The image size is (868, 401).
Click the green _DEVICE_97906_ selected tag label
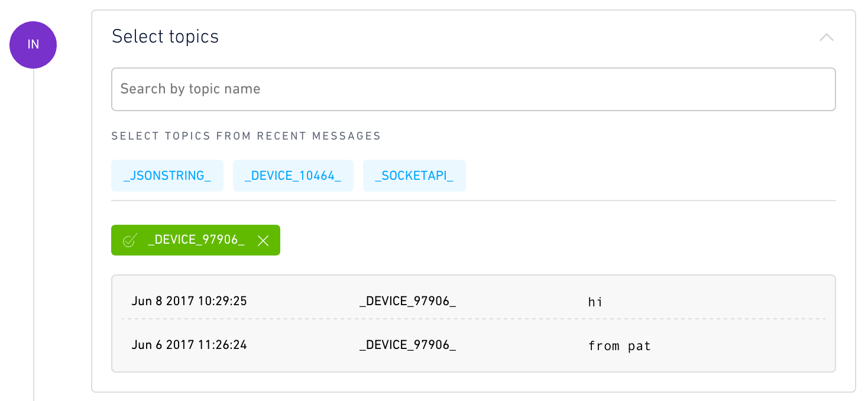pos(196,240)
